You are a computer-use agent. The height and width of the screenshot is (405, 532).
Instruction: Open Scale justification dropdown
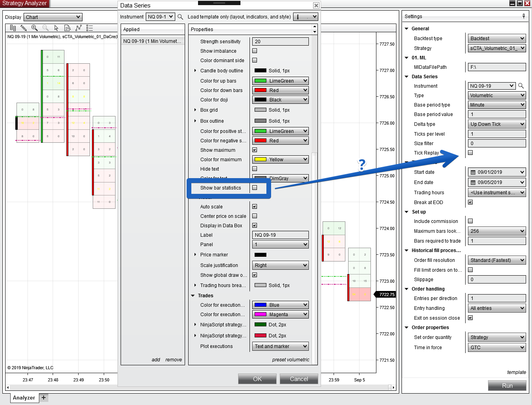pyautogui.click(x=281, y=265)
